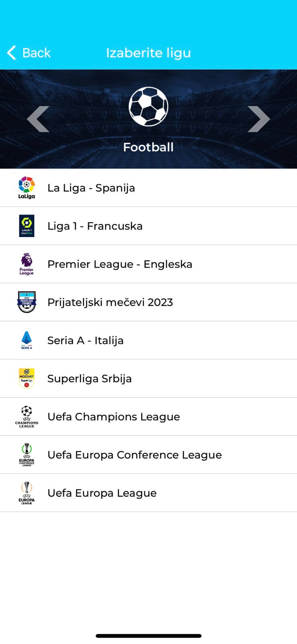Switch to next sport with right arrow
This screenshot has height=644, width=297.
[x=258, y=119]
